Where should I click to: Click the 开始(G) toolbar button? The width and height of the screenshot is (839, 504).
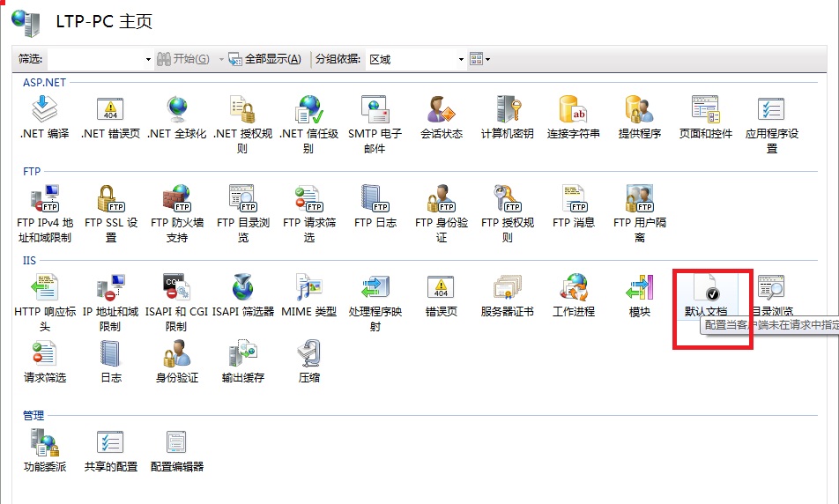click(183, 59)
